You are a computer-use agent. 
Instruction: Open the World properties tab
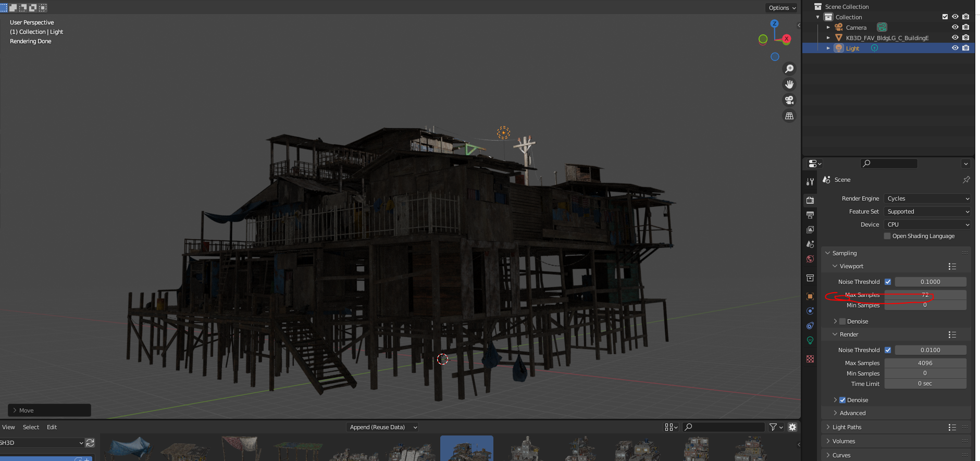tap(810, 259)
